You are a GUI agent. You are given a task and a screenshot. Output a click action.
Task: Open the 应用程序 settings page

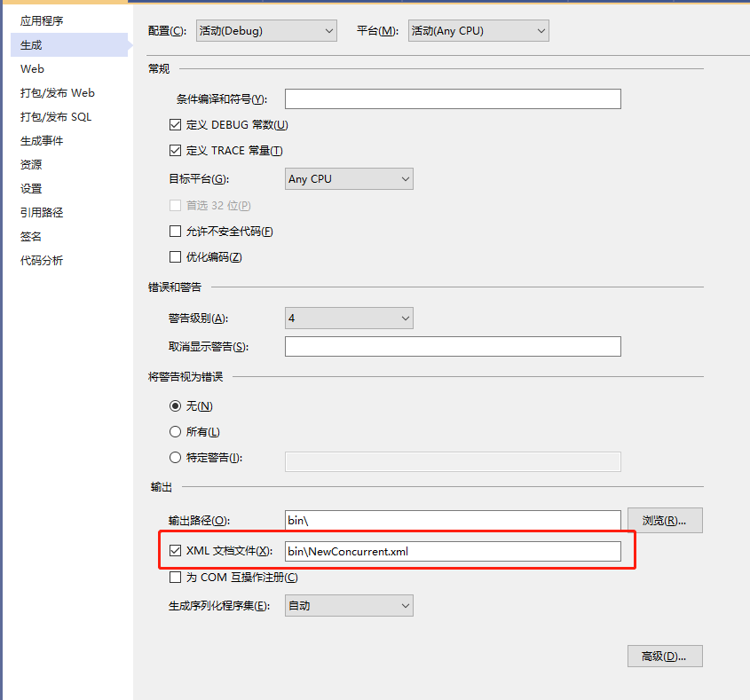tap(42, 21)
